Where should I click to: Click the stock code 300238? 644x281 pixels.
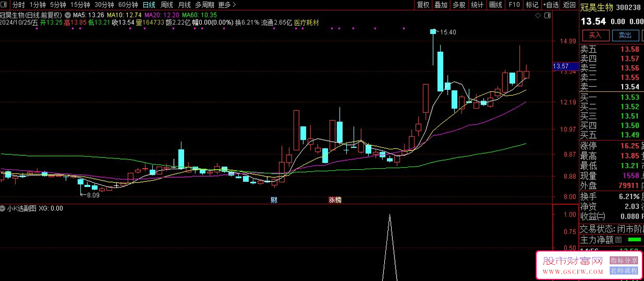click(629, 8)
